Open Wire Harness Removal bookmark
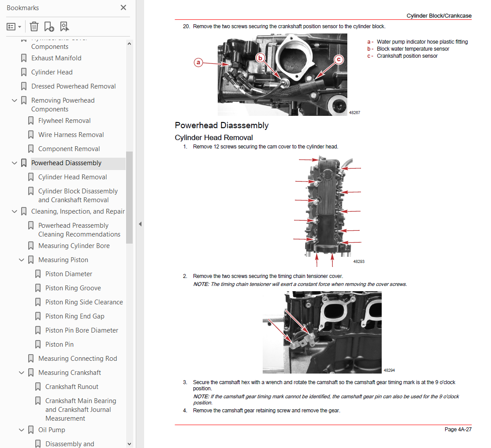Image resolution: width=491 pixels, height=448 pixels. tap(71, 135)
